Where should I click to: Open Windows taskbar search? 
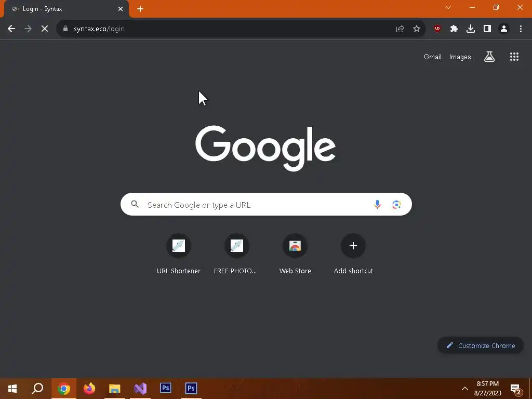point(37,389)
